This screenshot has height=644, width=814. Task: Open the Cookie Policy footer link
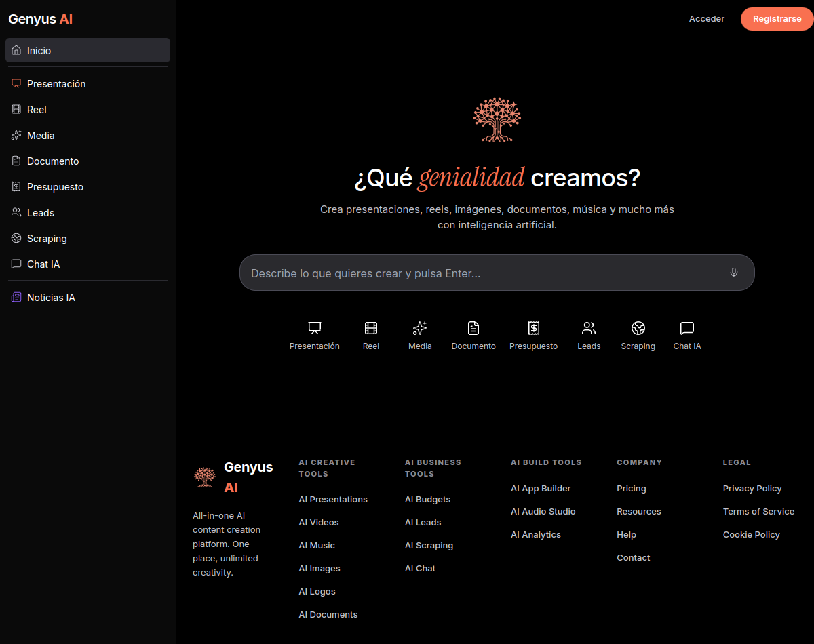tap(752, 535)
